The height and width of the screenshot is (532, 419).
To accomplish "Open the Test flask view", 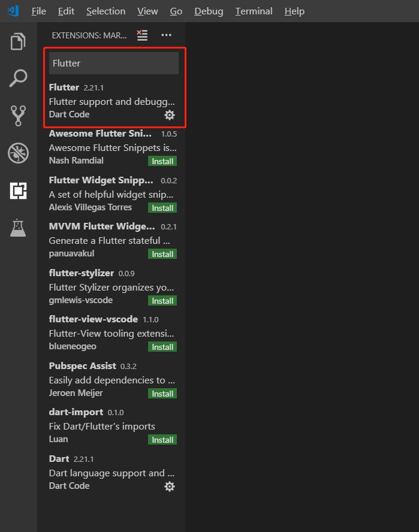I will (x=18, y=228).
